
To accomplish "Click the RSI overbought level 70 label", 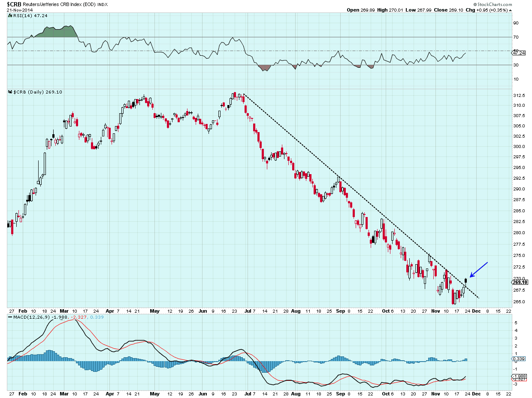I will [516, 37].
